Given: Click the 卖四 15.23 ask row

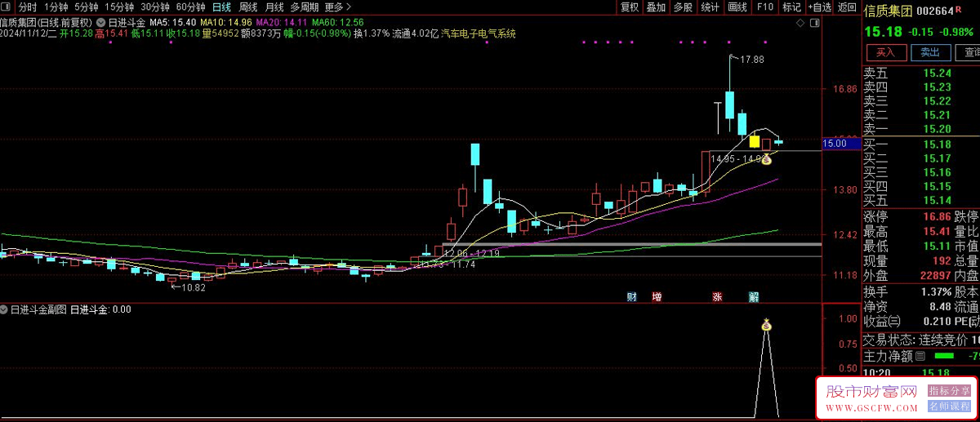Looking at the screenshot, I should click(921, 87).
